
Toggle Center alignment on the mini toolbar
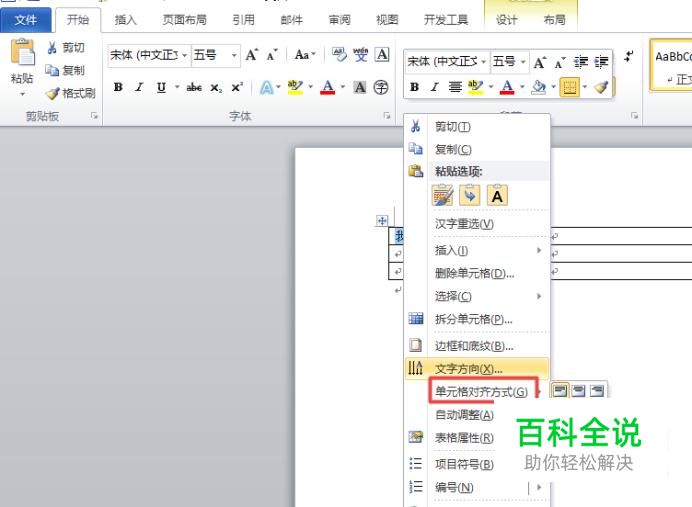455,87
